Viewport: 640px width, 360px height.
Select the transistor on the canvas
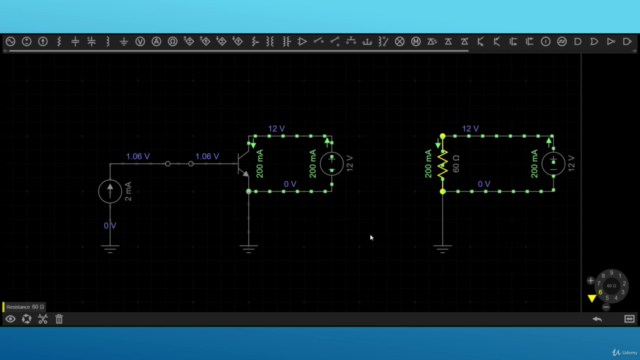[x=244, y=164]
